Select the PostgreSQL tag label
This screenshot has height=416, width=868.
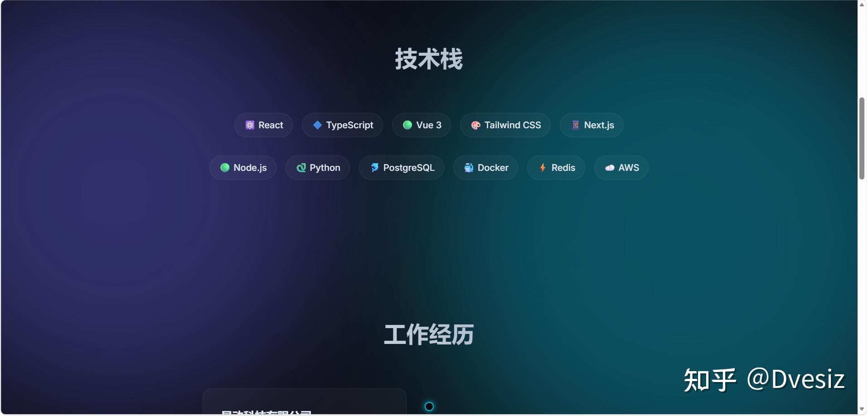click(409, 168)
